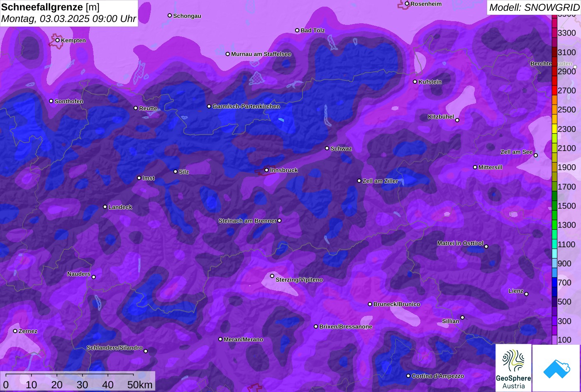This screenshot has width=581, height=392.
Task: Select the Sonthofen marker dot
Action: pyautogui.click(x=51, y=101)
